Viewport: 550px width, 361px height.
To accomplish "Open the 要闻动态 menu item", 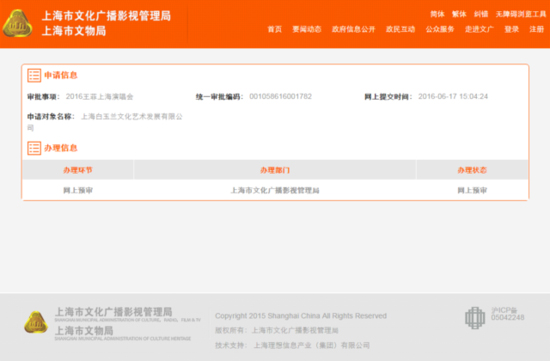I will point(307,29).
